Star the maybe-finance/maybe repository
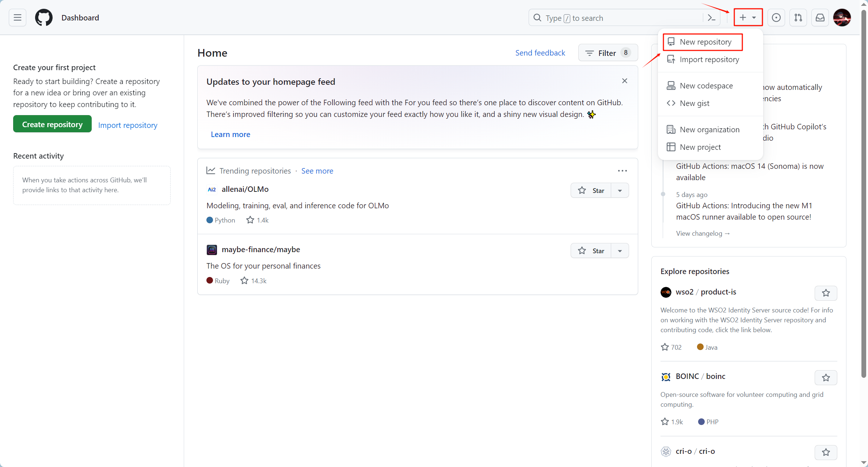Screen dimensions: 868x467 pos(591,251)
